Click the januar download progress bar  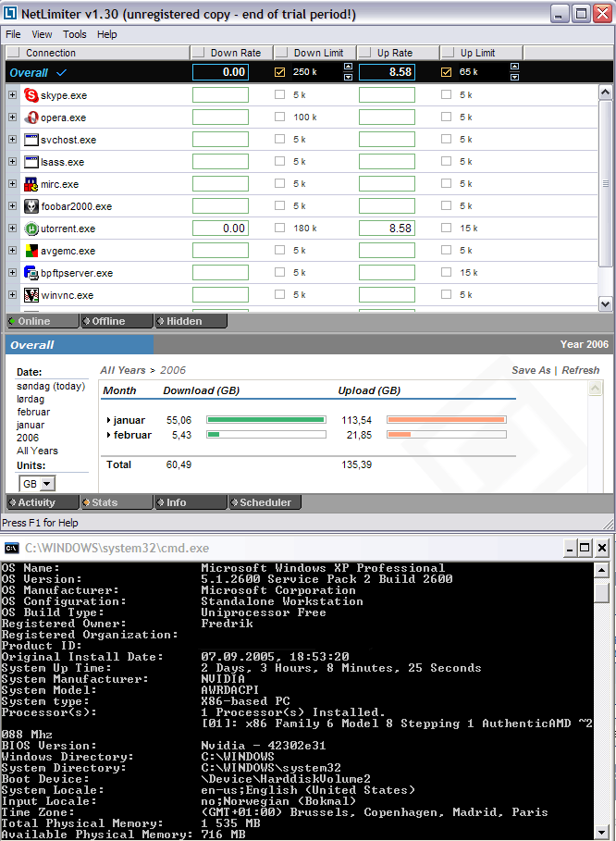[x=266, y=420]
